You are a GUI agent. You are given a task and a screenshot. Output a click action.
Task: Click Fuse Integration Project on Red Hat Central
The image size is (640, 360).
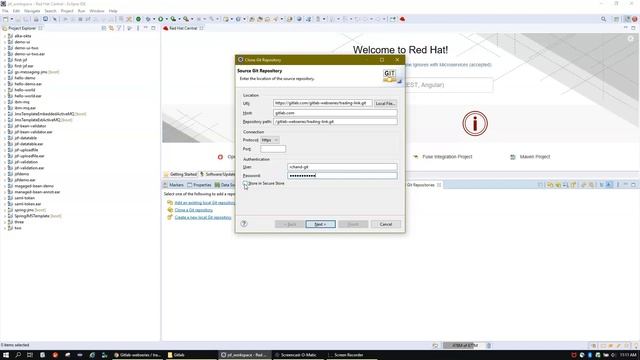pos(447,157)
